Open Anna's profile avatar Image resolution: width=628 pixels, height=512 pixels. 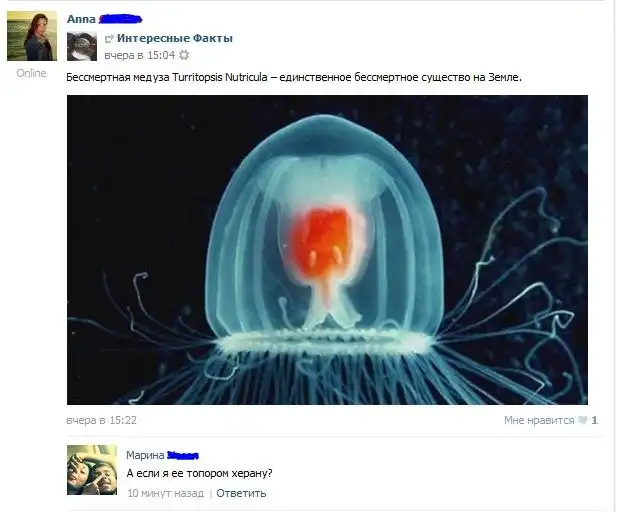tap(32, 36)
